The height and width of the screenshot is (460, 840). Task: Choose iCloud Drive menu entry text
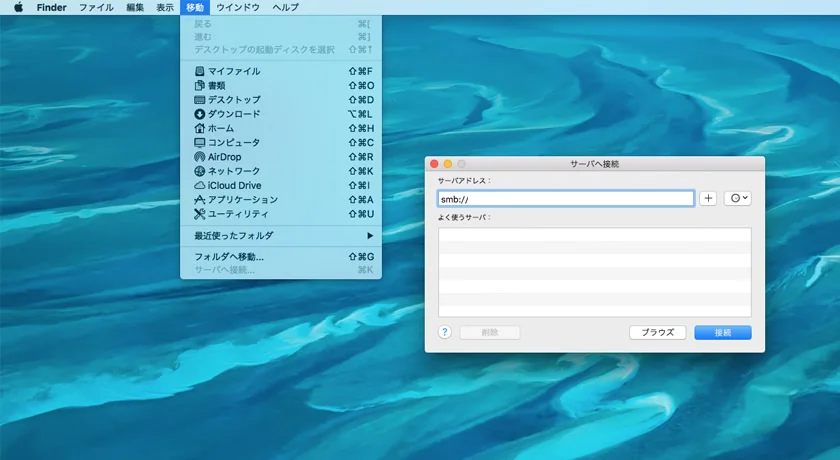click(235, 185)
